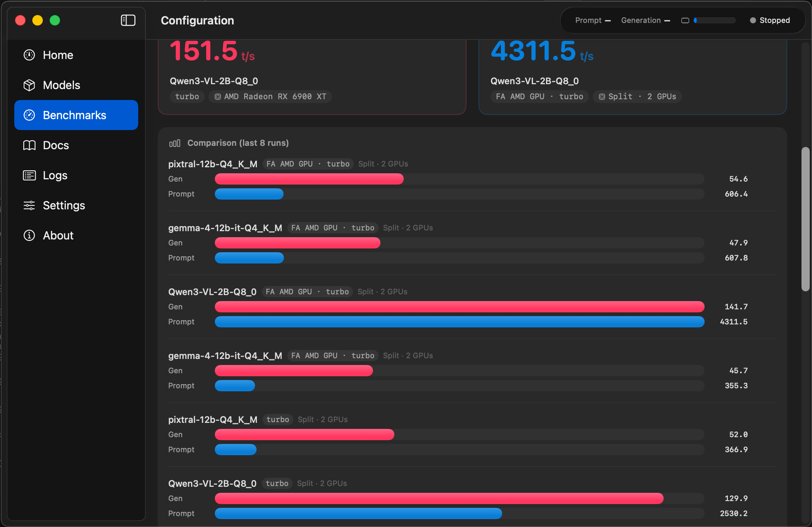This screenshot has height=527, width=812.
Task: Click the Prompt bar showing 2530.2
Action: point(358,513)
